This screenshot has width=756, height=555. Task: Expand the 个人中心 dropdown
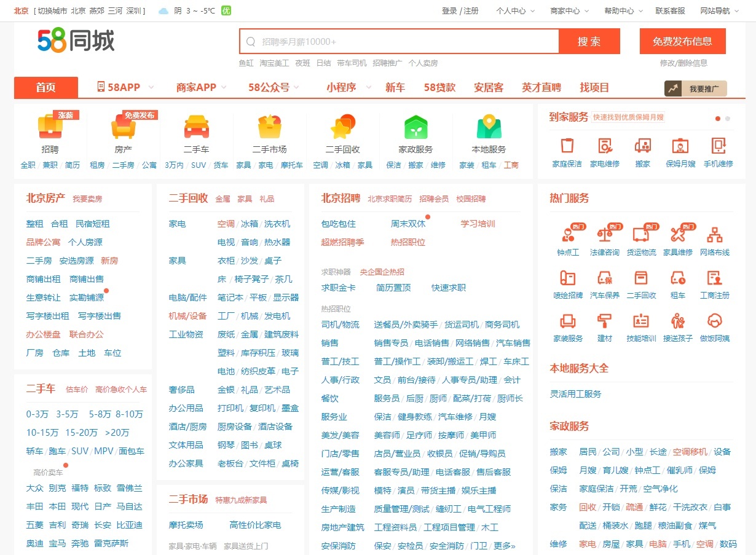point(515,10)
